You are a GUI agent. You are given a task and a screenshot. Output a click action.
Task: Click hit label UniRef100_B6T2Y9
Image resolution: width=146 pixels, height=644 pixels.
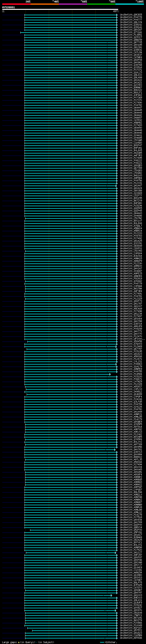pyautogui.click(x=131, y=201)
